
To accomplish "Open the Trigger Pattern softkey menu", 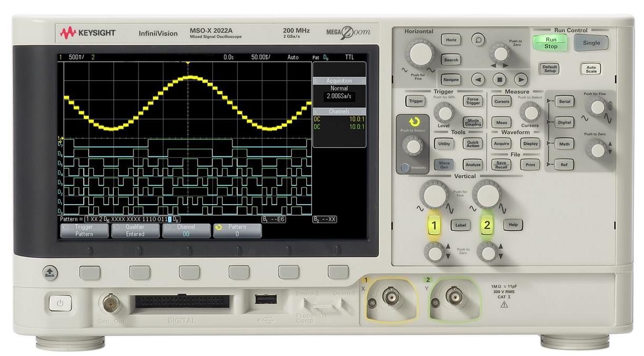I will (84, 229).
